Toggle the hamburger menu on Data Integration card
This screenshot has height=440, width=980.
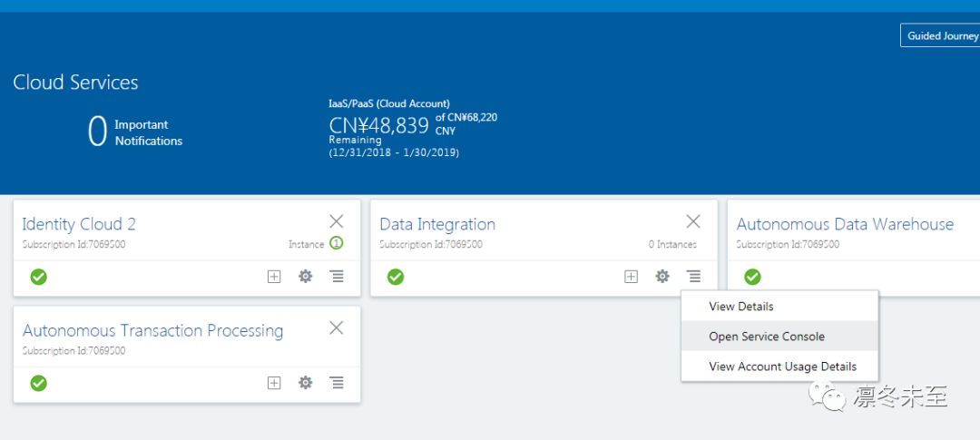click(x=693, y=277)
